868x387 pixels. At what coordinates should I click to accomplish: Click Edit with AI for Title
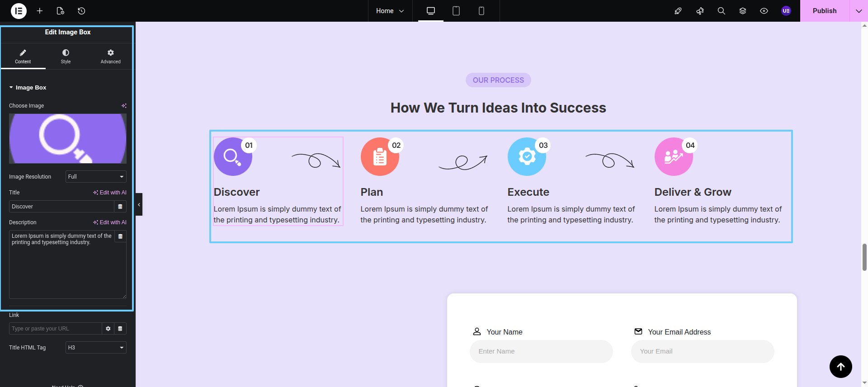(x=110, y=193)
